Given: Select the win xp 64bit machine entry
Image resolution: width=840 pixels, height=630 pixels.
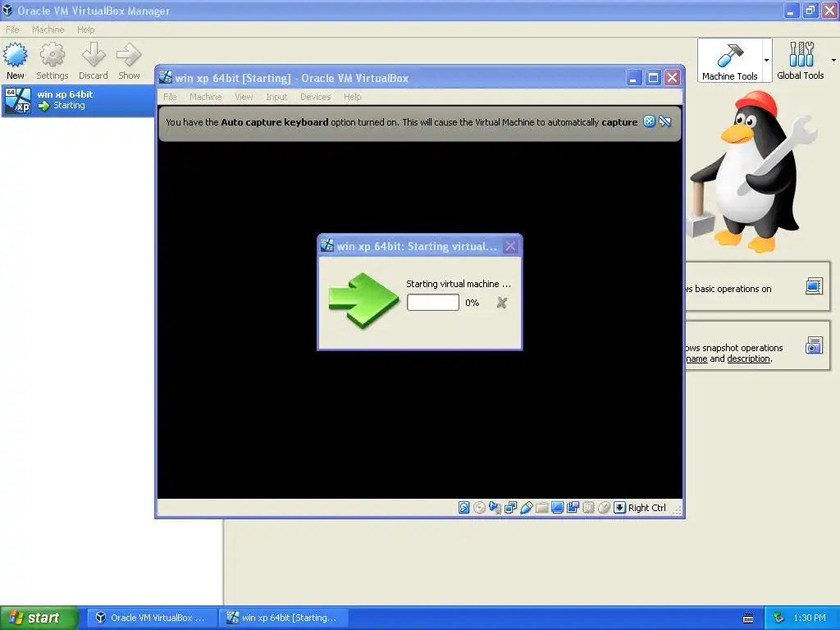Looking at the screenshot, I should point(78,100).
